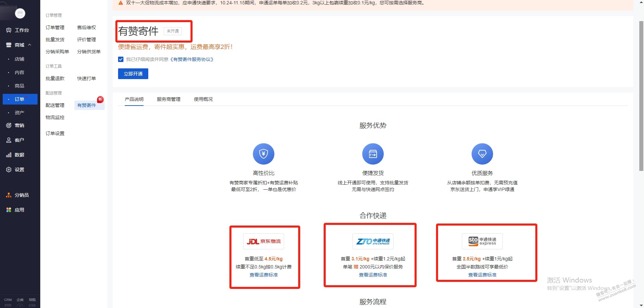Open the 设置 gear icon
Screen dimensions: 644x308
tap(9, 170)
